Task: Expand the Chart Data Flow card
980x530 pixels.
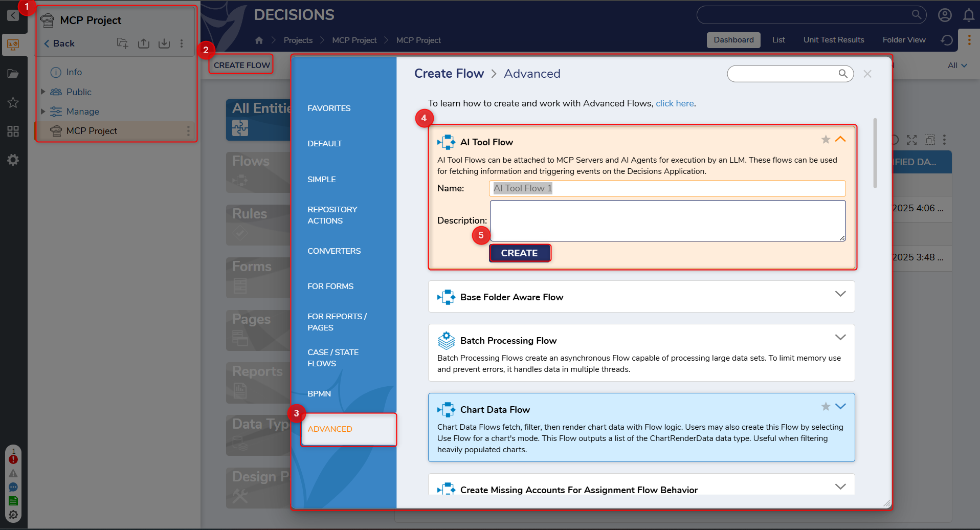Action: click(840, 406)
